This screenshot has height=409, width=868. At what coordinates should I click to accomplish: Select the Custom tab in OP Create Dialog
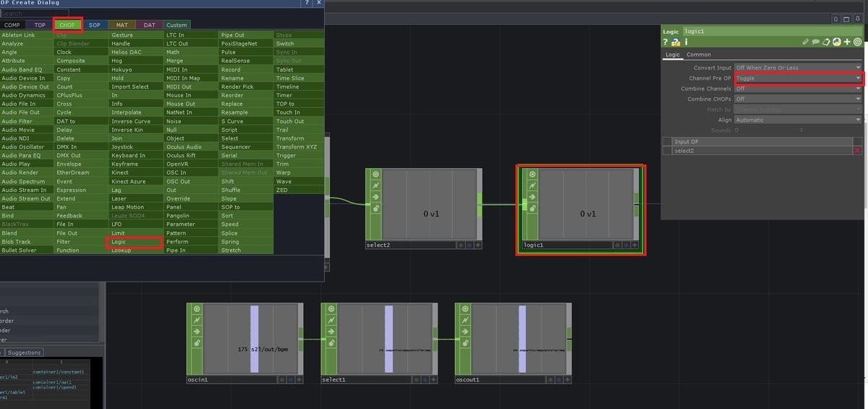[176, 25]
